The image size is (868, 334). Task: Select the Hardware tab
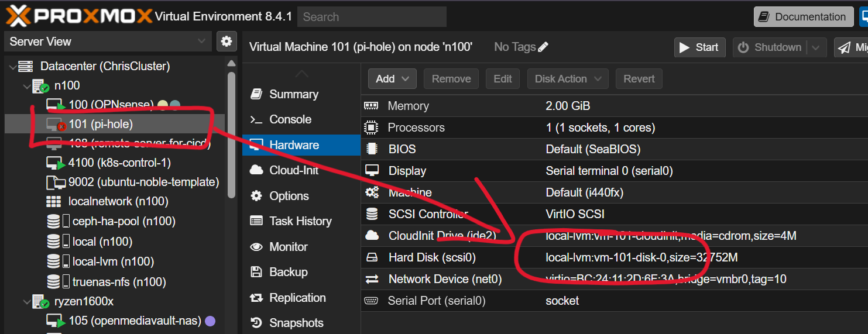pos(301,145)
